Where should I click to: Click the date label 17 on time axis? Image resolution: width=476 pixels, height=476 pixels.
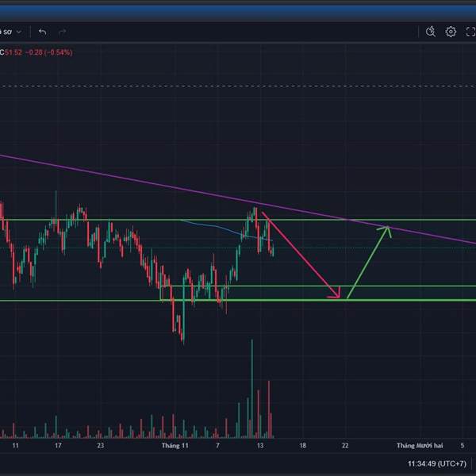58,445
